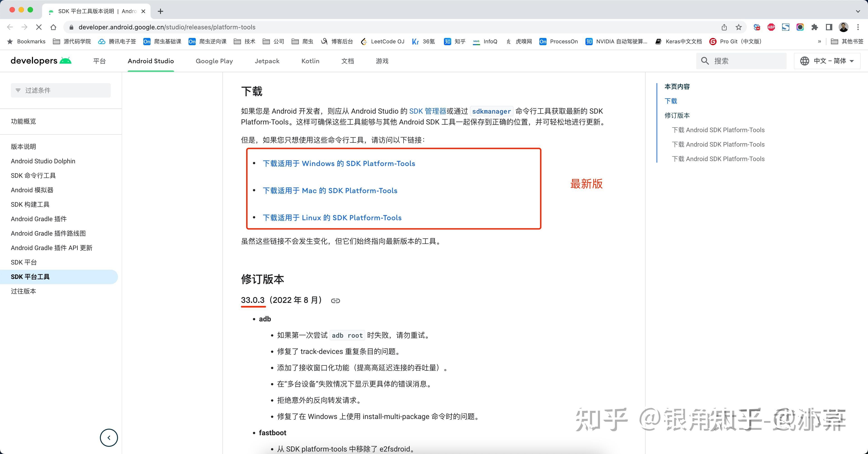Go to browser home page icon
The width and height of the screenshot is (868, 454).
[x=53, y=27]
